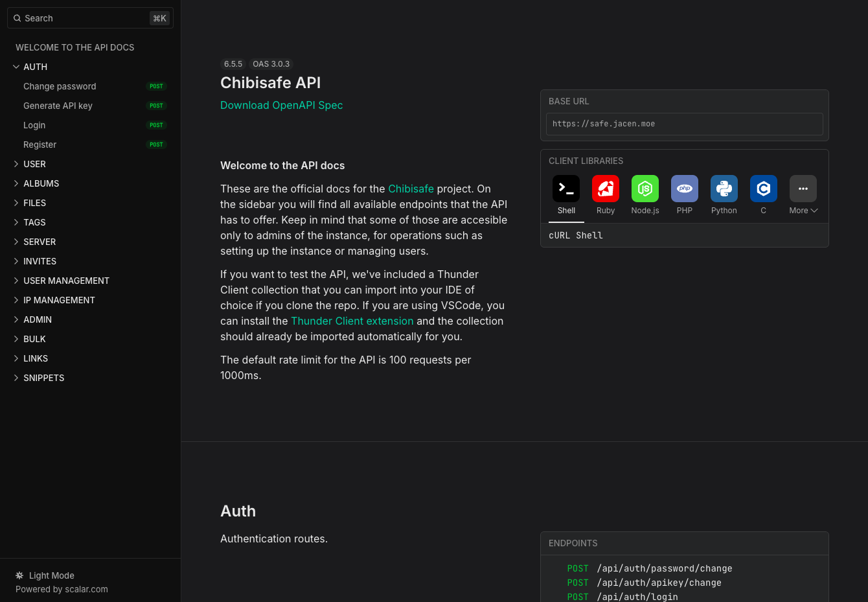Click the 6.5.5 version badge
Image resolution: width=868 pixels, height=602 pixels.
click(x=233, y=64)
